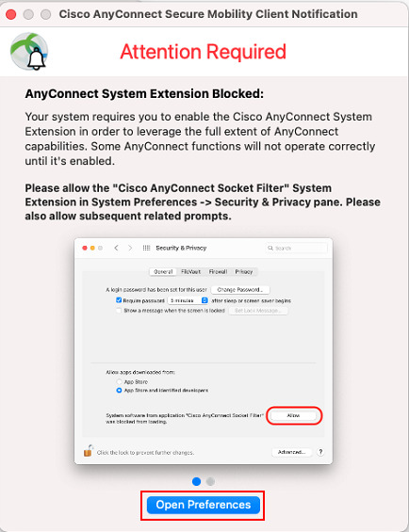Screen dimensions: 409x532
Task: Click the forward arrow in Security & Privacy
Action: click(130, 248)
